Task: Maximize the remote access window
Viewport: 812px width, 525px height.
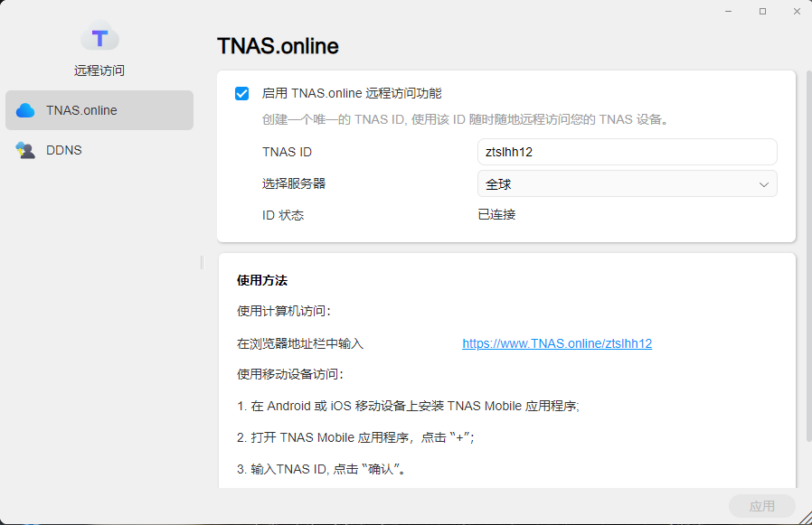Action: click(x=763, y=12)
